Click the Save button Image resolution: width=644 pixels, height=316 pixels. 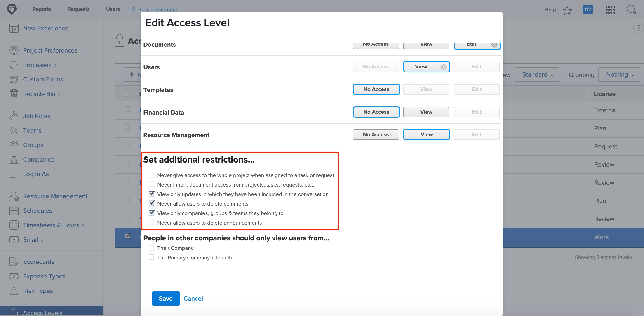[x=165, y=298]
